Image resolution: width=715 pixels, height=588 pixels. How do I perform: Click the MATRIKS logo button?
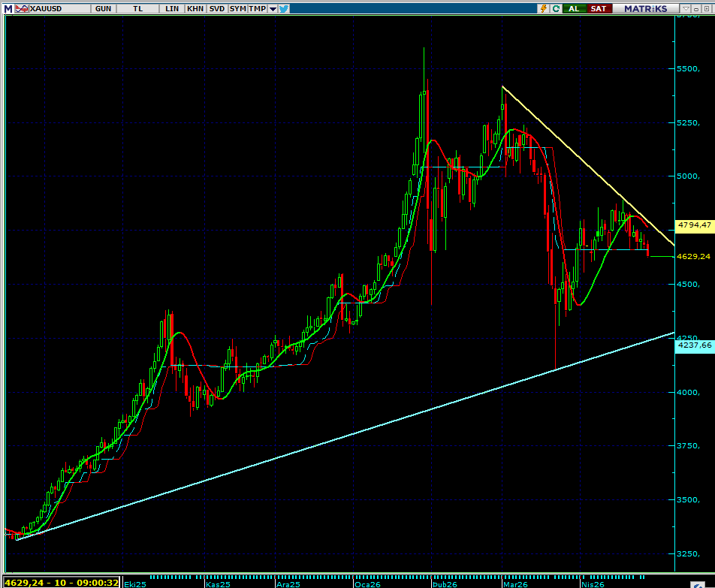645,9
